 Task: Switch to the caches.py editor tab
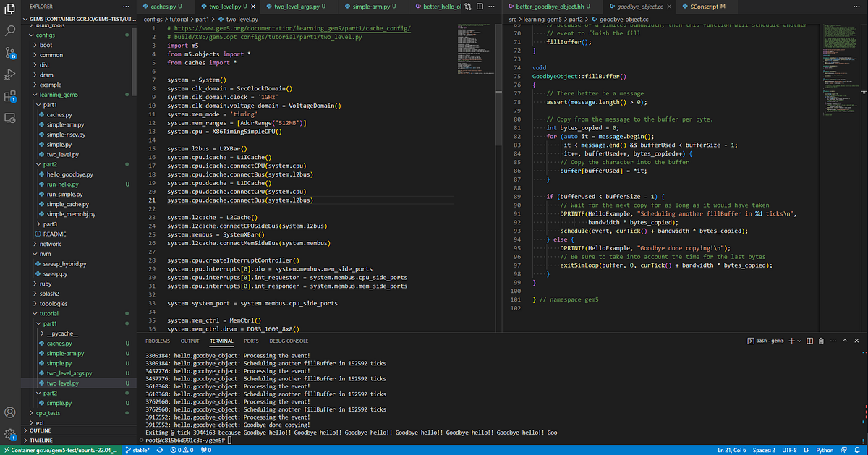point(161,7)
